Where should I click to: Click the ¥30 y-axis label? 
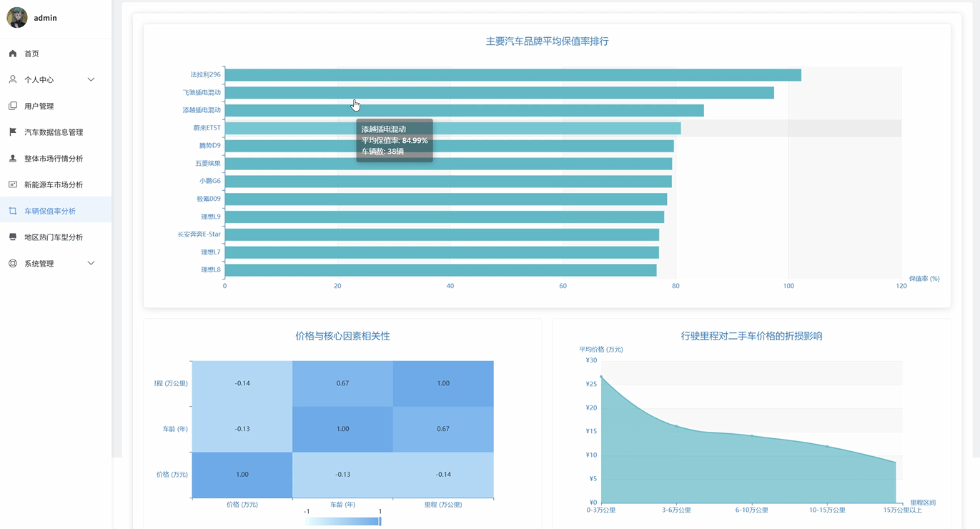591,360
